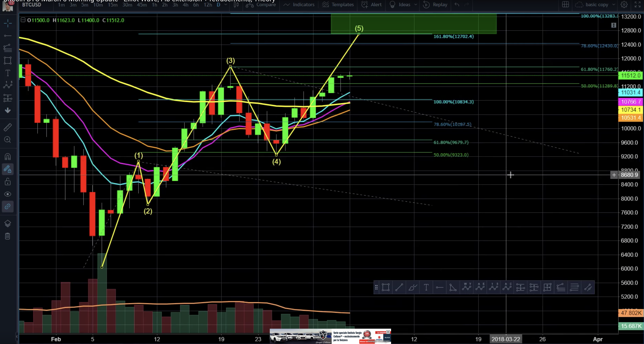
Task: Open the text annotation tool
Action: point(8,73)
